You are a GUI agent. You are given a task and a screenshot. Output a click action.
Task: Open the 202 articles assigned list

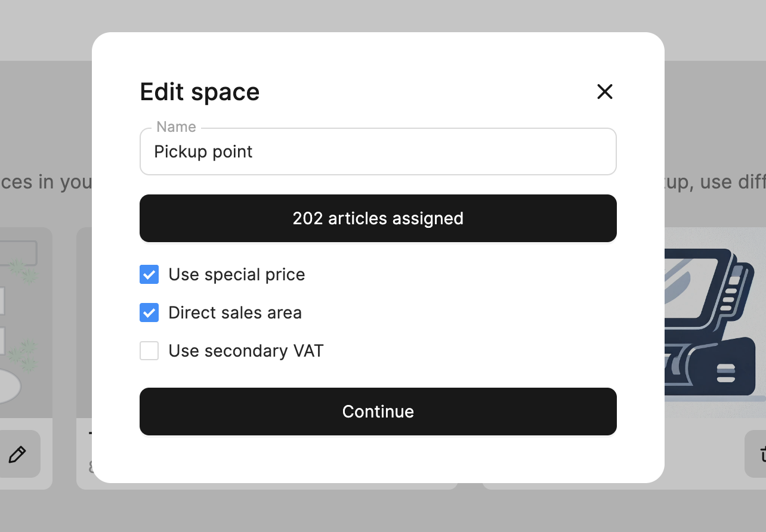click(x=378, y=218)
